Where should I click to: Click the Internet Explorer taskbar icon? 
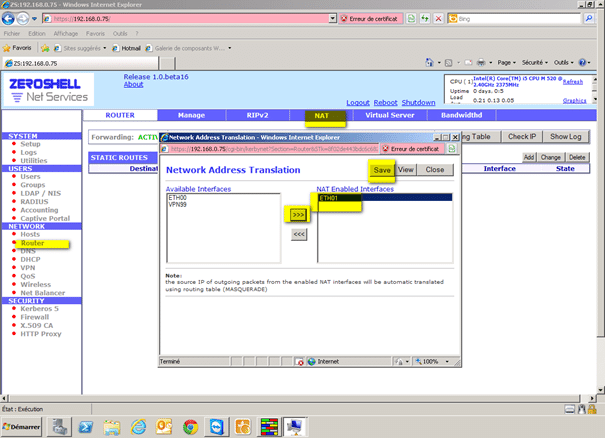tap(138, 427)
